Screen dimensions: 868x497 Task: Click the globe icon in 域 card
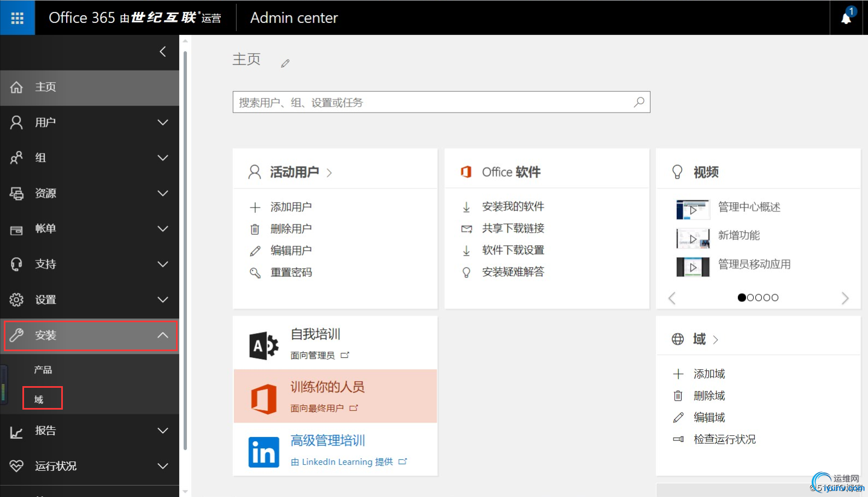tap(678, 339)
